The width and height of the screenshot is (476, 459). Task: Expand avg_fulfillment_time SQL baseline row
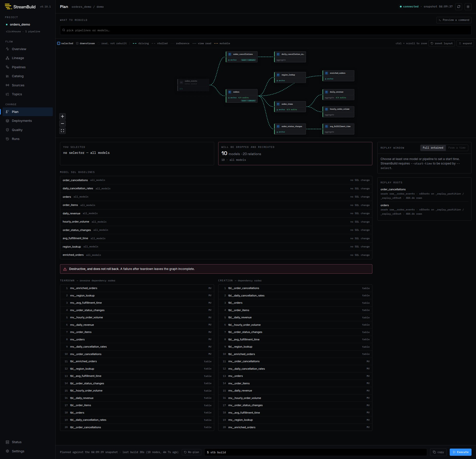[x=216, y=238]
